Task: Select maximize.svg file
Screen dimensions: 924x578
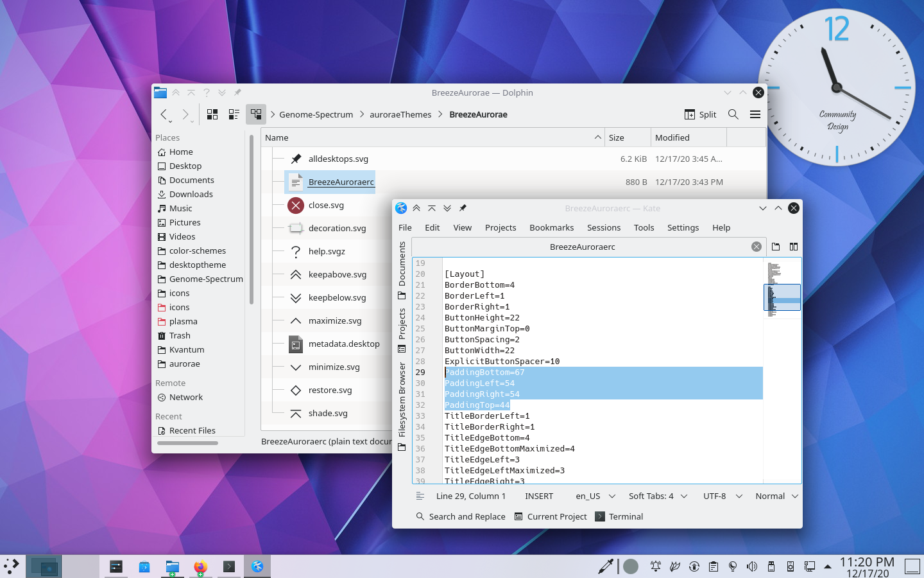Action: (334, 320)
